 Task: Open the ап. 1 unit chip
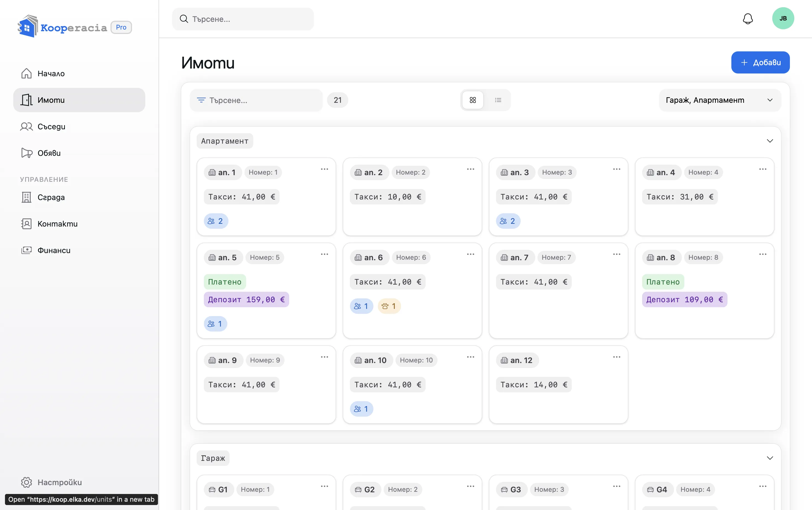pos(223,172)
